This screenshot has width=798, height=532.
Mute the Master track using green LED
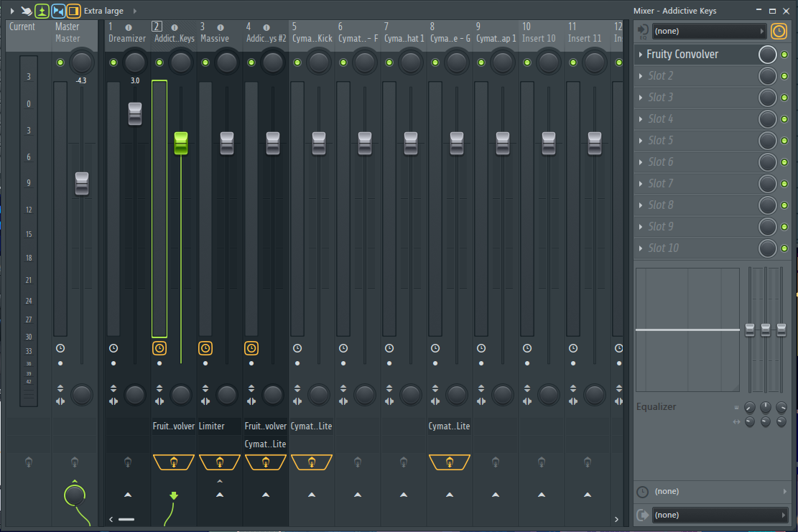(60, 63)
